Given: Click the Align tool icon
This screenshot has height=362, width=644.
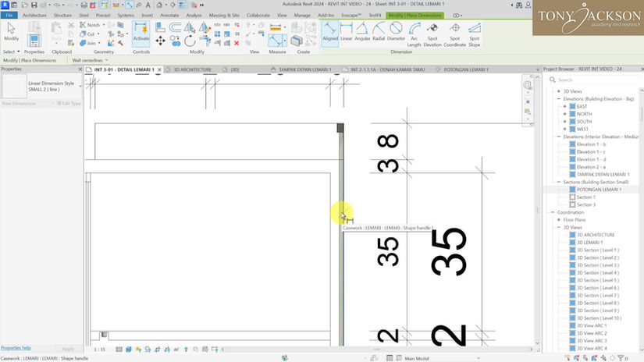Looking at the screenshot, I should [x=160, y=27].
